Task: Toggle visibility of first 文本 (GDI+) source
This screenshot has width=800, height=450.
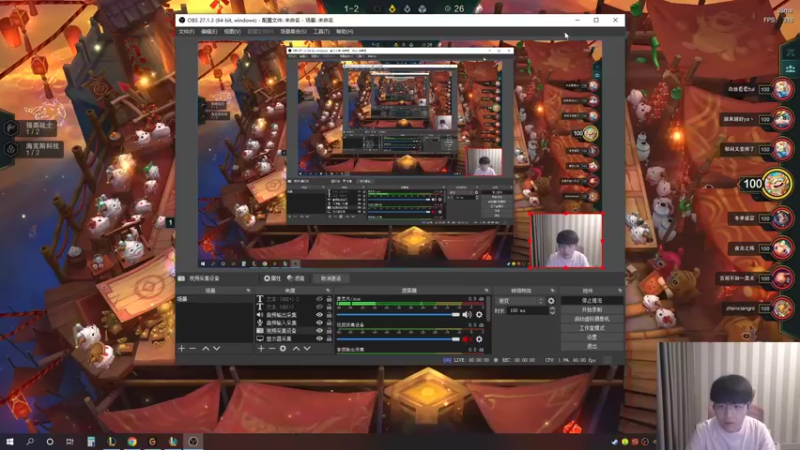Action: pos(319,299)
